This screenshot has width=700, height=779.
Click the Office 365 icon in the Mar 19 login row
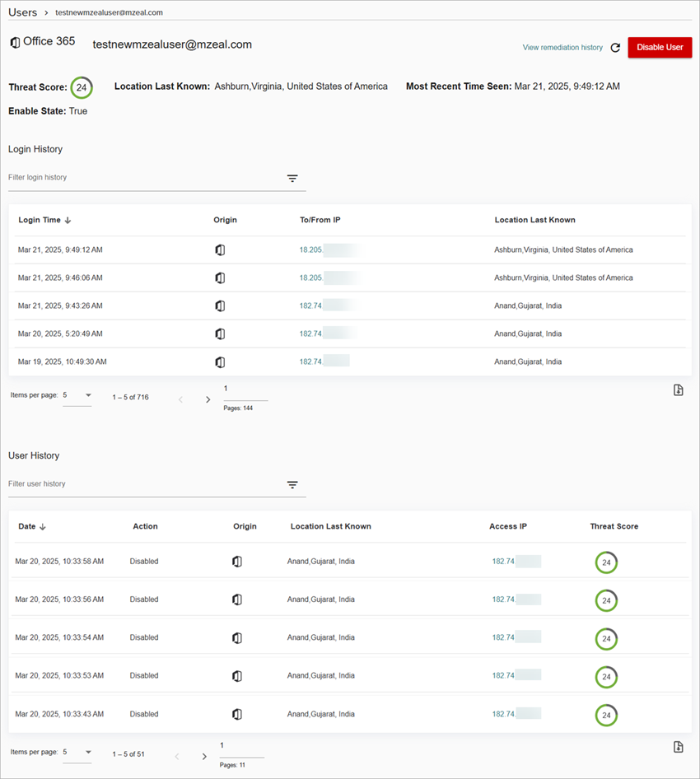click(220, 362)
